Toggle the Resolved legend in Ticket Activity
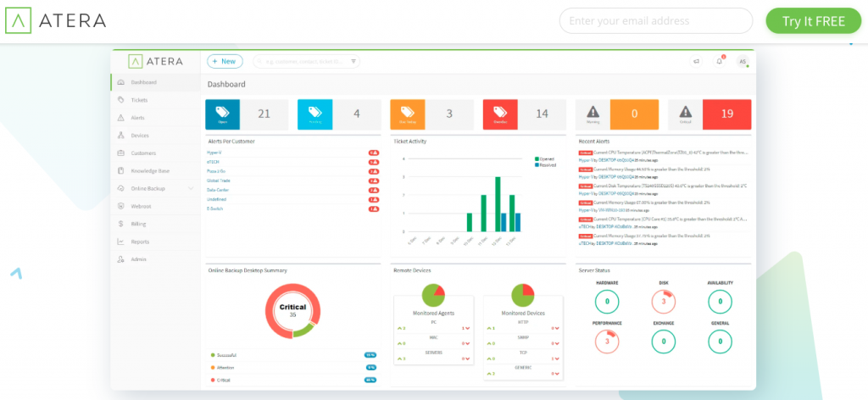The height and width of the screenshot is (400, 868). [546, 165]
